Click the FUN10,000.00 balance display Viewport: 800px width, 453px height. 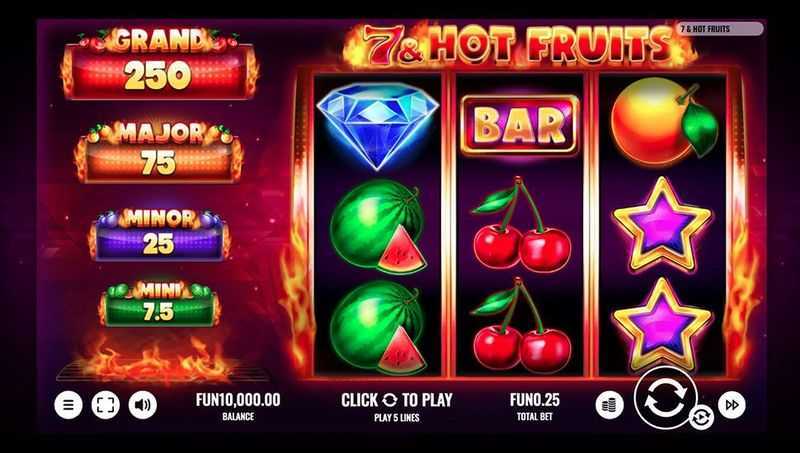tap(238, 406)
